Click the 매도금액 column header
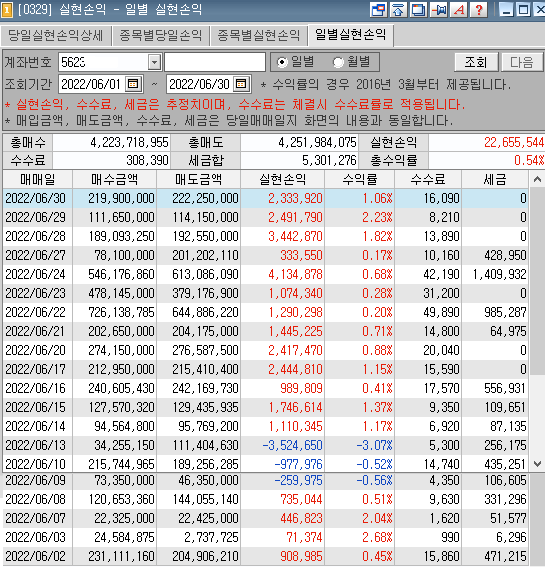The image size is (545, 567). point(199,179)
